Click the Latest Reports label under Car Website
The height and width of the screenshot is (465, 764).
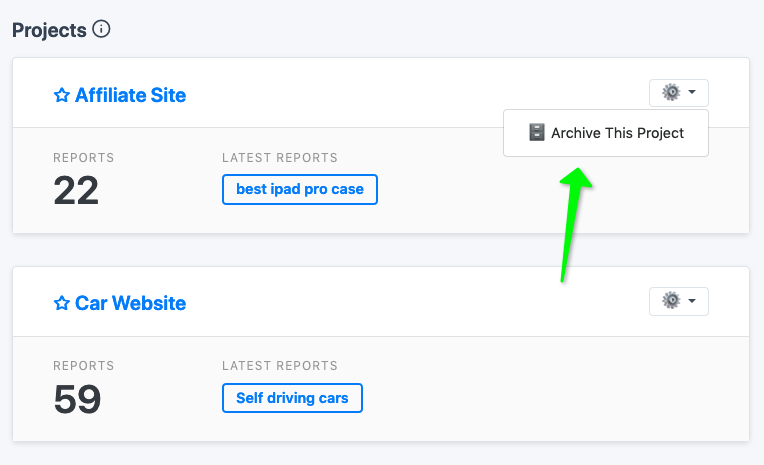[x=280, y=366]
